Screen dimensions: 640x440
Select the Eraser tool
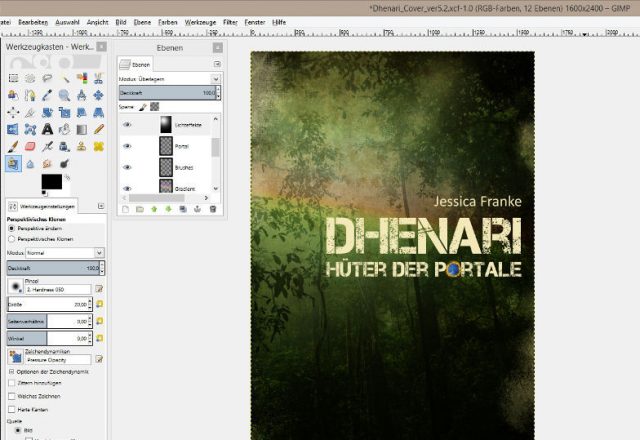coord(30,147)
